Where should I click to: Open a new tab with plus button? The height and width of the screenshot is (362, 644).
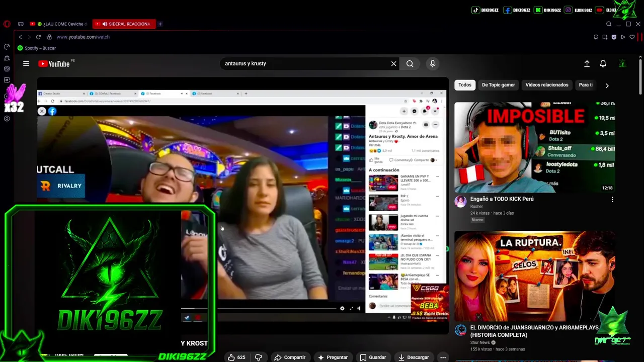pos(160,24)
